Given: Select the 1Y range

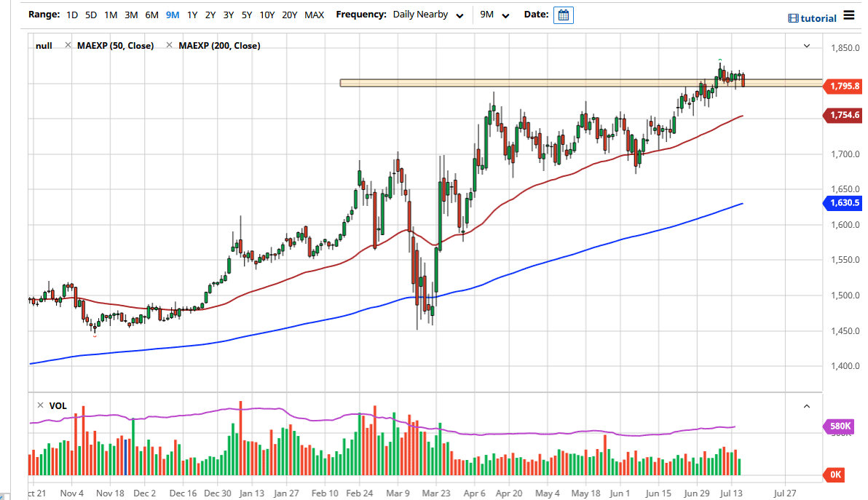Looking at the screenshot, I should pos(192,15).
